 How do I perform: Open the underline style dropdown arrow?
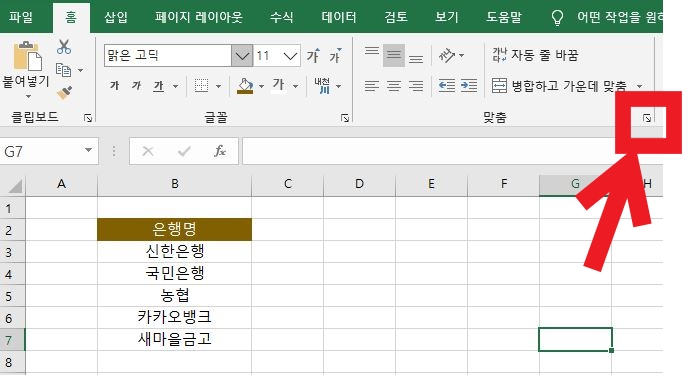(176, 86)
